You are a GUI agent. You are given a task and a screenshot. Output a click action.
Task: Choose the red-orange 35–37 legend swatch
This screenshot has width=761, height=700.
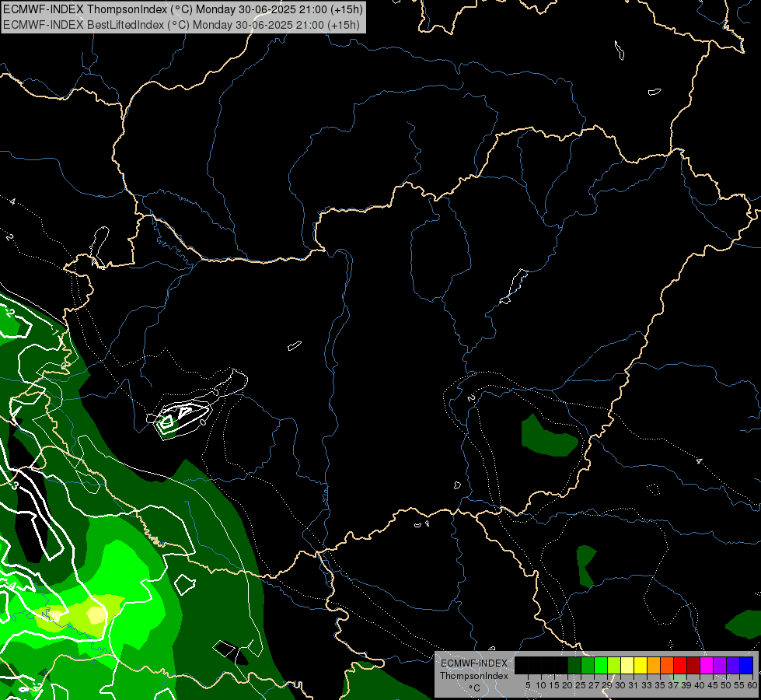667,665
